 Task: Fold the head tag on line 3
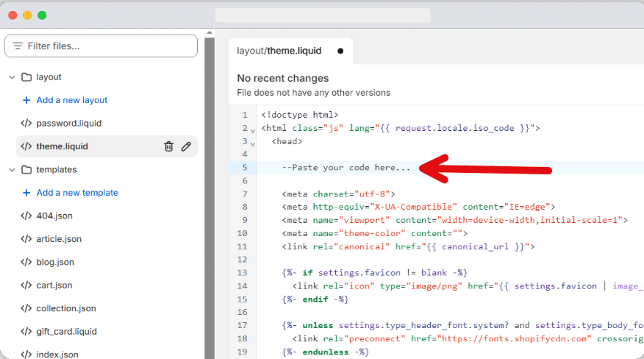253,144
